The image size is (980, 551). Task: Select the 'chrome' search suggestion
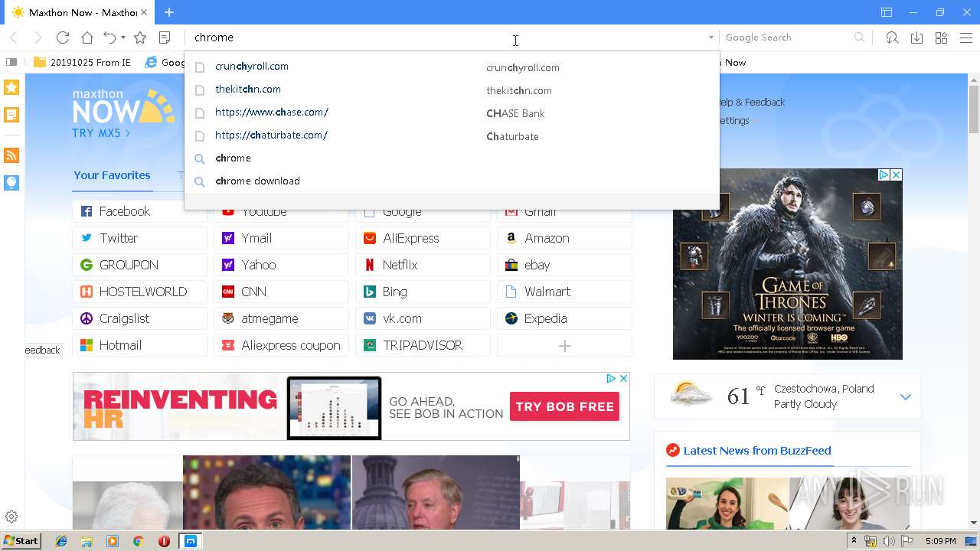[452, 158]
